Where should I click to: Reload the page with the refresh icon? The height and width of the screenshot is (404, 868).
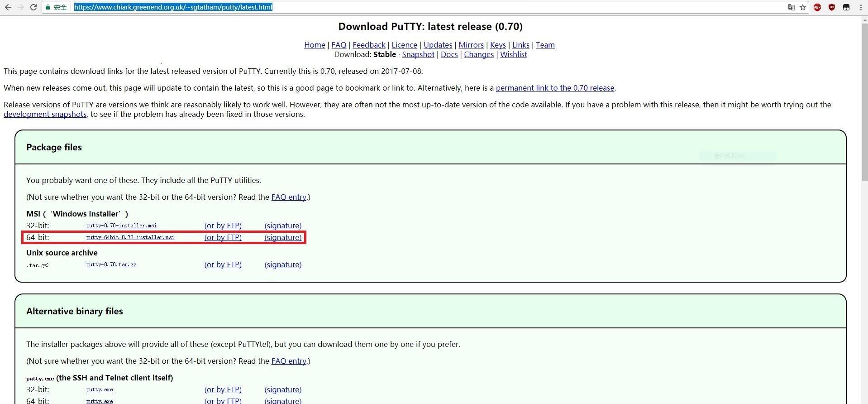coord(33,7)
